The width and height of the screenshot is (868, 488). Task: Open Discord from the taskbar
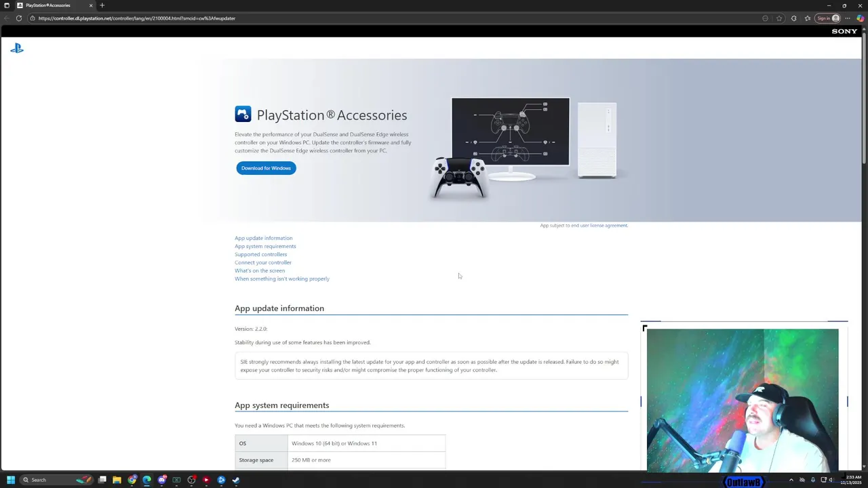pos(162,480)
